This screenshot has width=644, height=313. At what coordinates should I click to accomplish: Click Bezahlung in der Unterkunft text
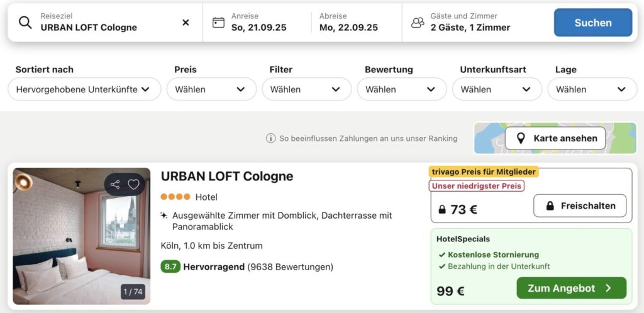(499, 266)
